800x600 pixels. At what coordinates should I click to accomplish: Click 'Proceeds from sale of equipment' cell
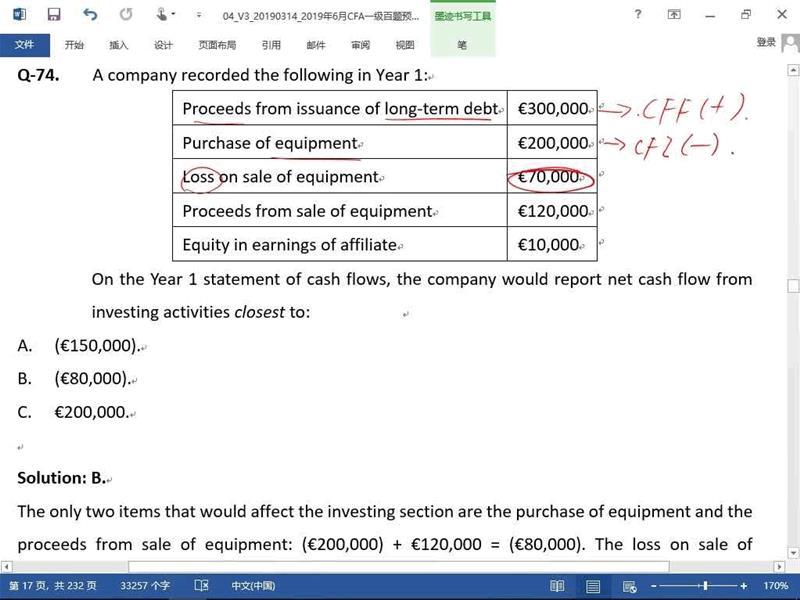pyautogui.click(x=340, y=211)
